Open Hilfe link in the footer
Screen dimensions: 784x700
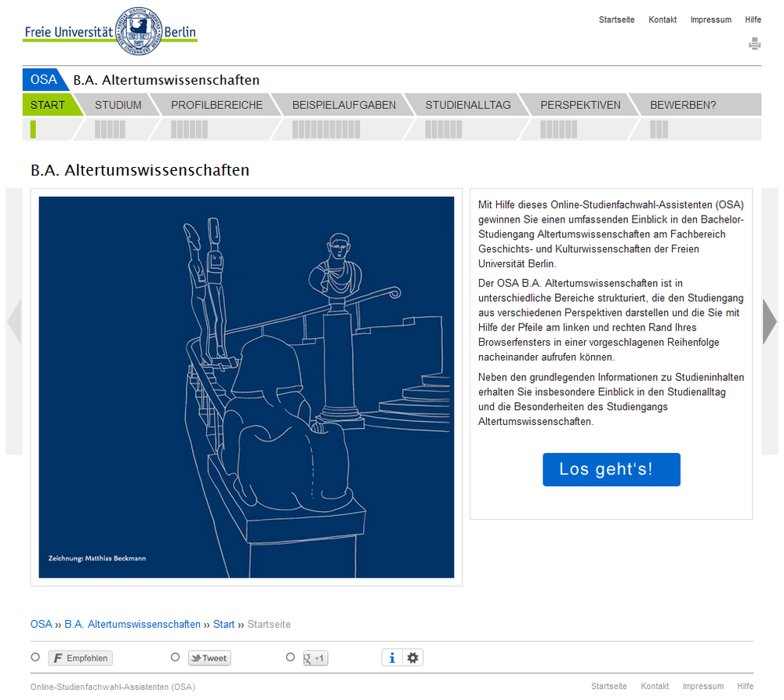745,686
